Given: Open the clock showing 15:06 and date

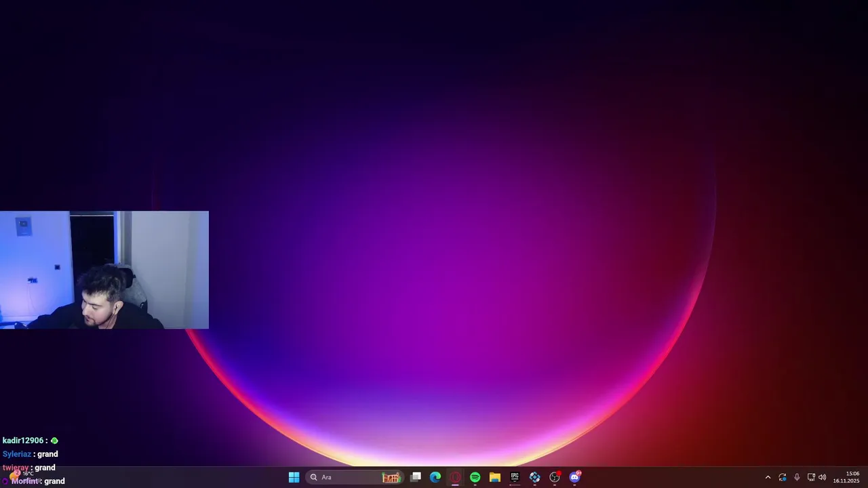Looking at the screenshot, I should pos(846,477).
